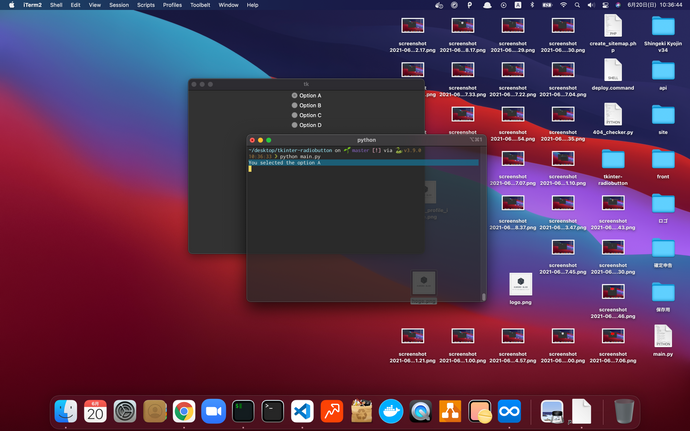Open the Scripts menu dropdown
The image size is (690, 431).
click(146, 5)
